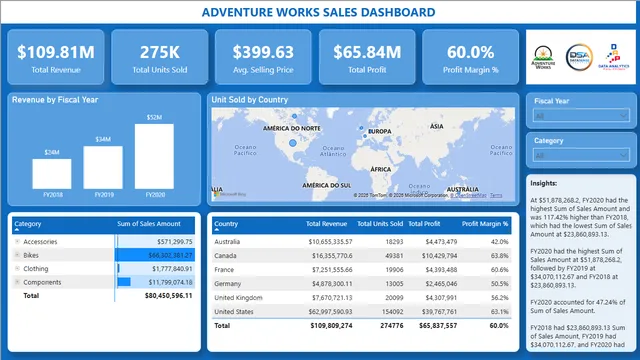640x360 pixels.
Task: Click the $10,655,335.57 revenue value
Action: pos(330,242)
